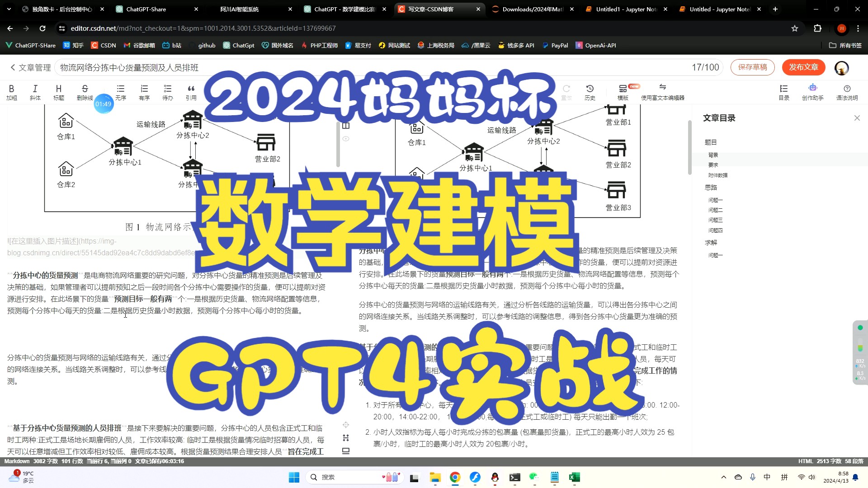Expand the 所有书签 bookmarks folder
The width and height of the screenshot is (868, 488).
[x=845, y=45]
